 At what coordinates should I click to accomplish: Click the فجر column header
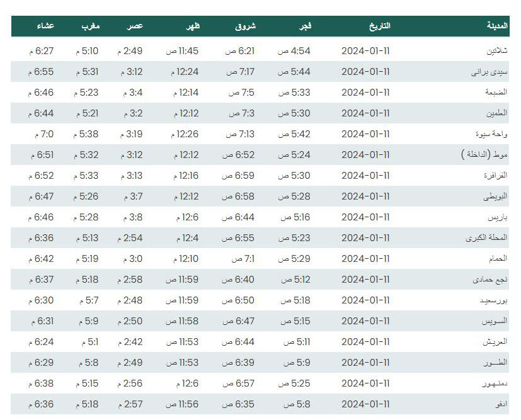pos(305,26)
